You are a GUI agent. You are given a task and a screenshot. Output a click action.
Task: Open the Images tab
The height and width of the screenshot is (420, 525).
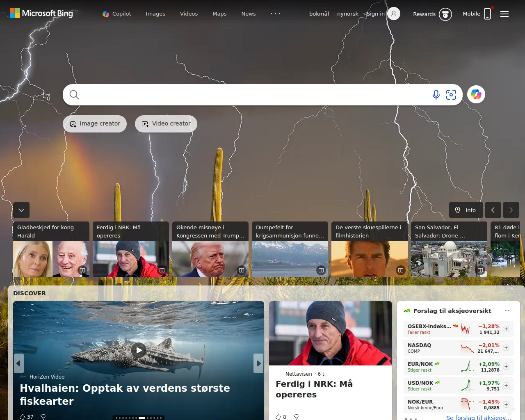click(155, 14)
